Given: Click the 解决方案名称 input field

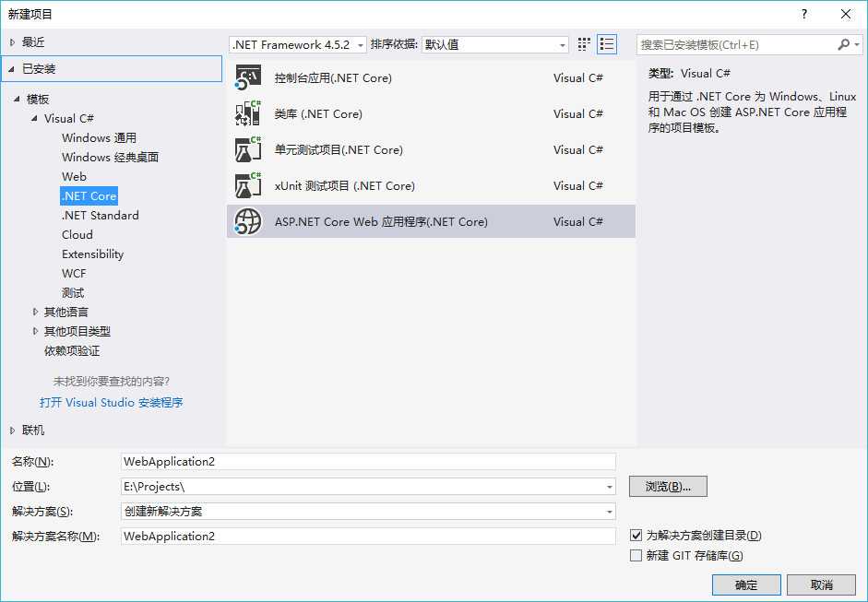Looking at the screenshot, I should [x=368, y=537].
